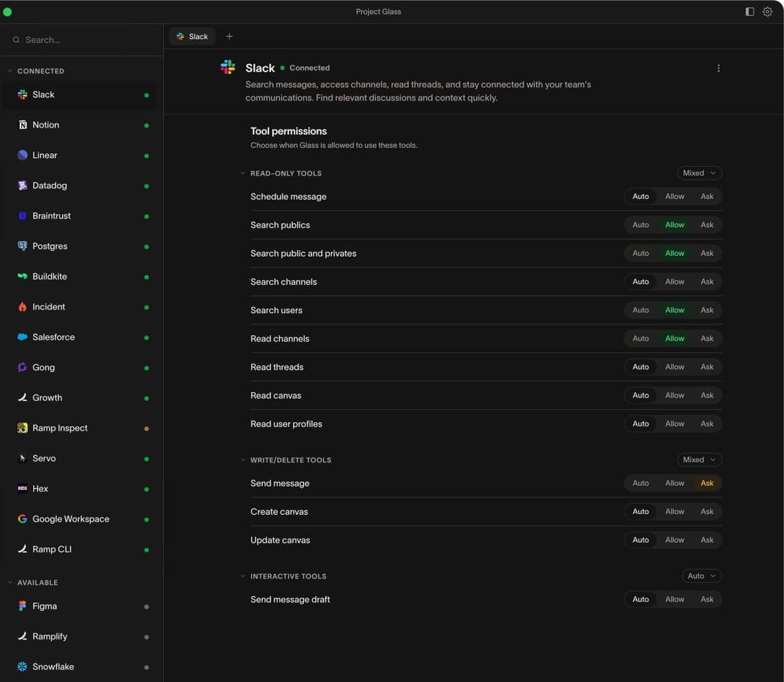Click the plus icon to add a tab

(229, 36)
